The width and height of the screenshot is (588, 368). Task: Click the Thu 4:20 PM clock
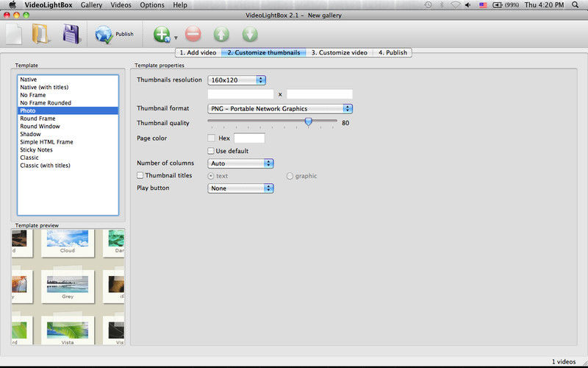(x=544, y=5)
